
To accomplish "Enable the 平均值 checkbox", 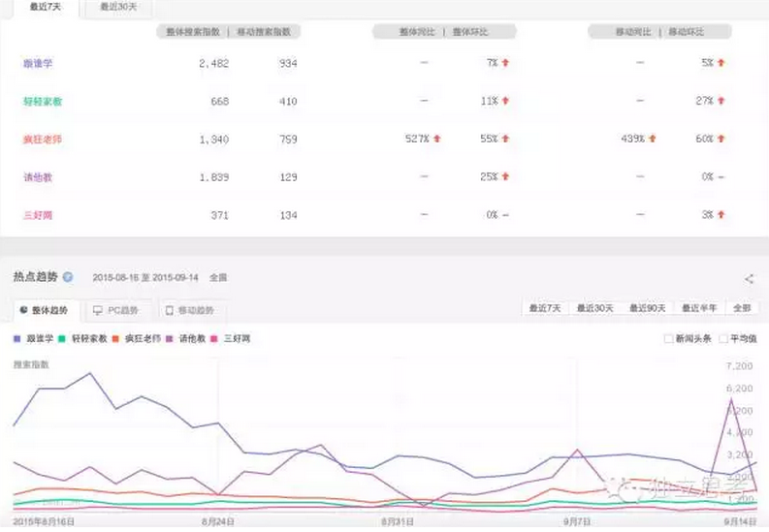I will [722, 339].
